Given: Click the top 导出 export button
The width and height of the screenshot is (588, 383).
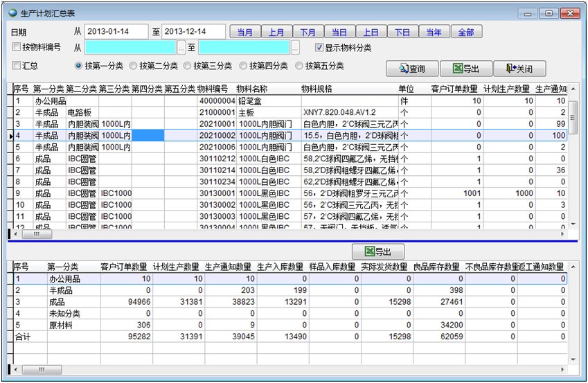Looking at the screenshot, I should (465, 69).
